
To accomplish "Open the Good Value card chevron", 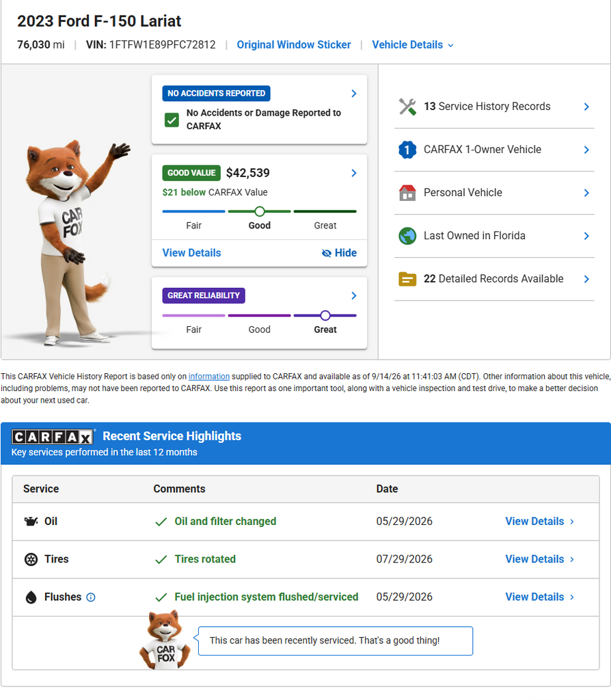I will [354, 173].
